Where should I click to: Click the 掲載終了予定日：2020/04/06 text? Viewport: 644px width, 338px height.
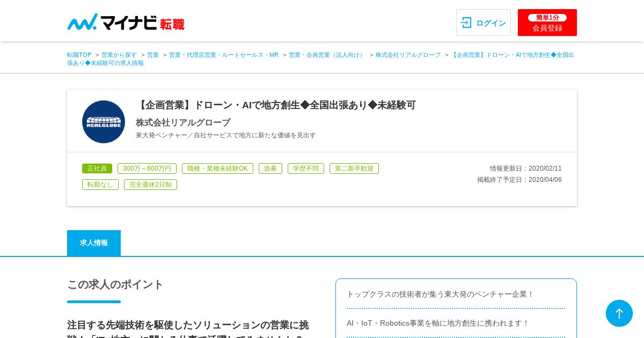click(519, 180)
